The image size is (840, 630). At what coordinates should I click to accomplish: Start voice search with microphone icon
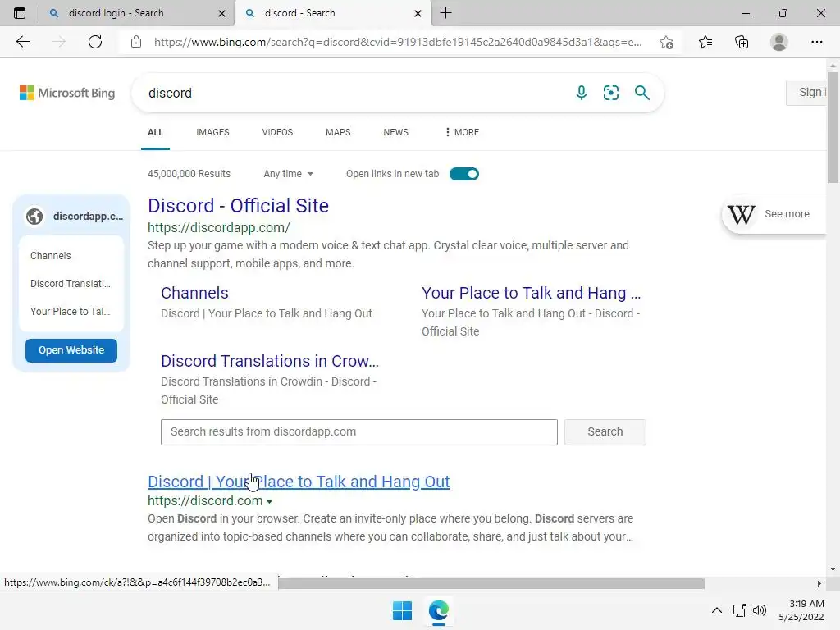582,93
